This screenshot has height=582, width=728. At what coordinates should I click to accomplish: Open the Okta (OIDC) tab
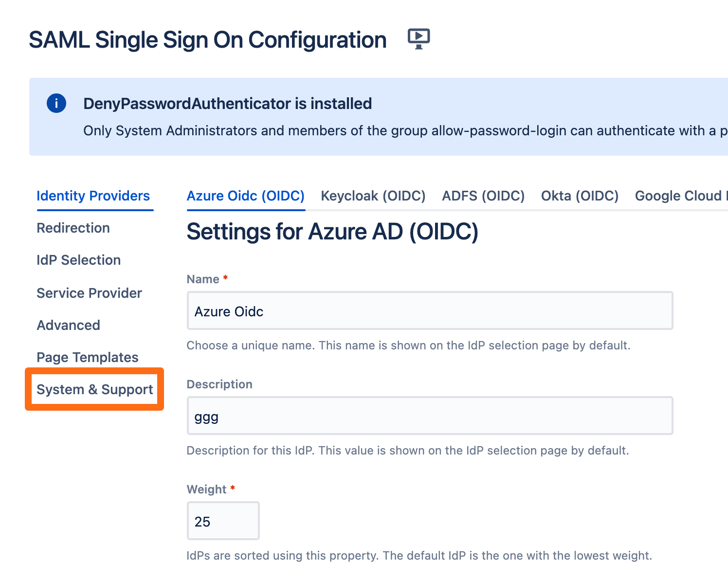(580, 196)
